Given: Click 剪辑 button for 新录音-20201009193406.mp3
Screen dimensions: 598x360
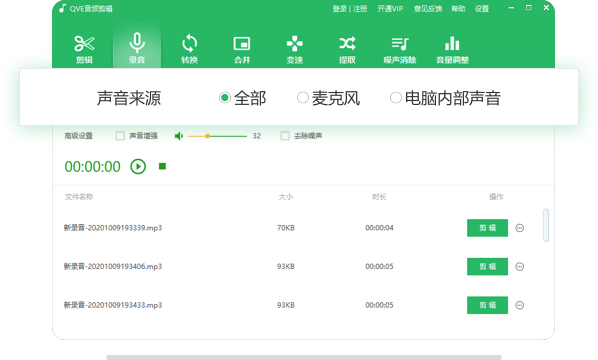Looking at the screenshot, I should pos(487,267).
